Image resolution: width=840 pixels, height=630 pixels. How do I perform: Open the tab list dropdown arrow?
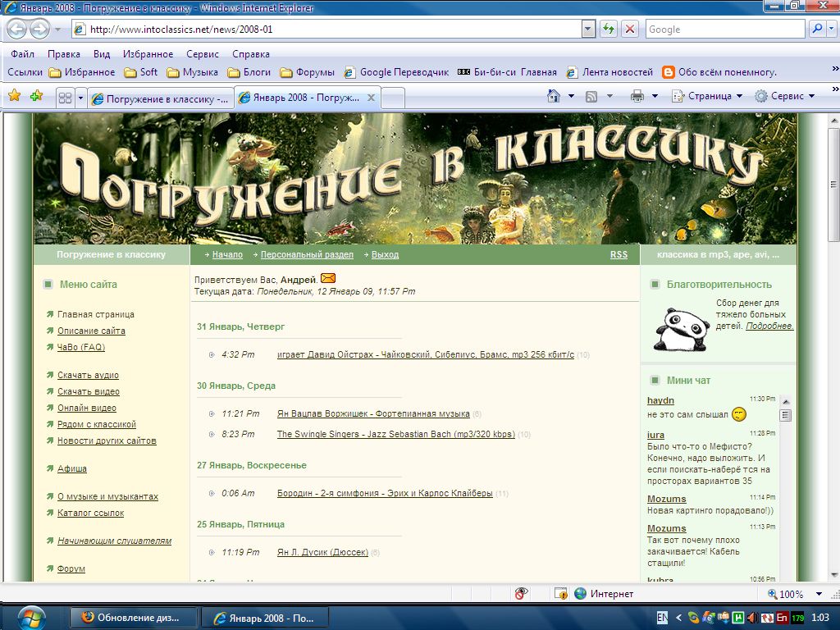coord(81,98)
